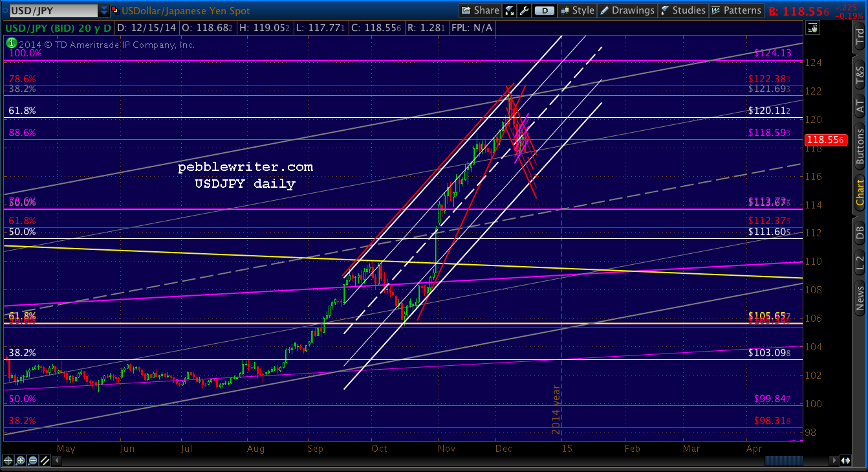Click the USD/JPY (BID) 20 y D label
This screenshot has height=472, width=868.
[x=60, y=28]
